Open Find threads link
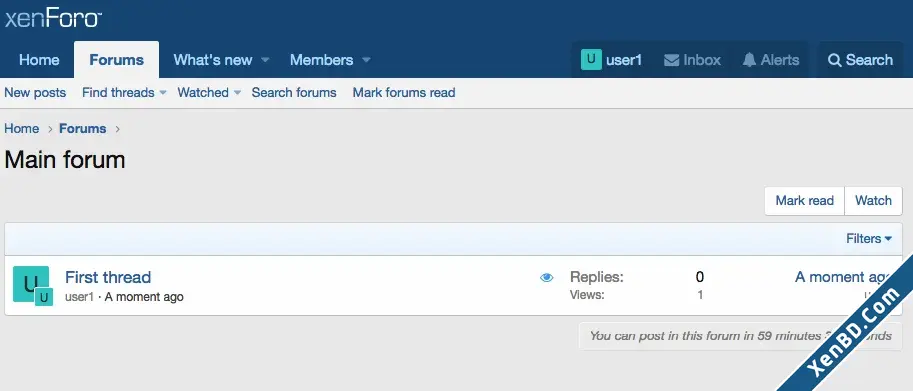913x391 pixels. tap(118, 93)
